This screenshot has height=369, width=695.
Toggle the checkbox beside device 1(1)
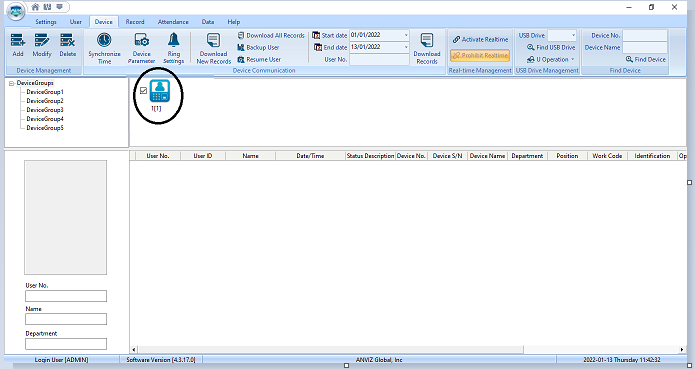[143, 90]
